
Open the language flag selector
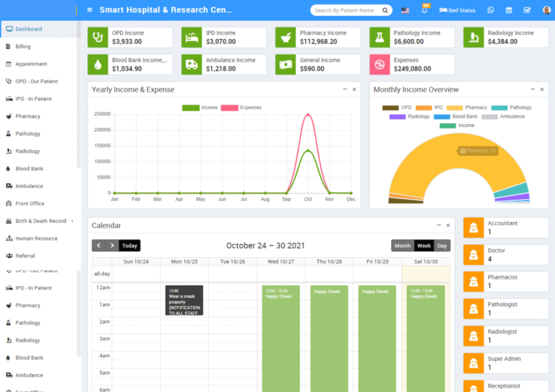pyautogui.click(x=405, y=10)
